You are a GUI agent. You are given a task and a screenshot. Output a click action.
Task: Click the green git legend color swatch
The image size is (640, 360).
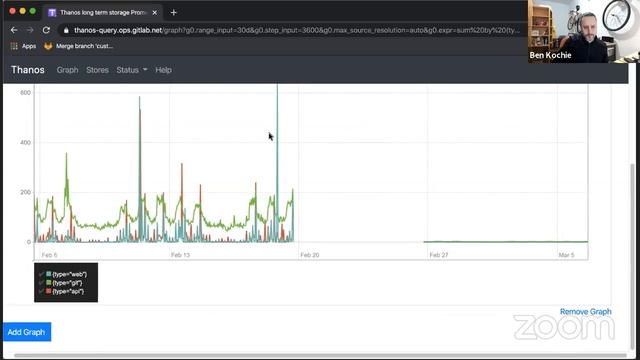(x=49, y=282)
